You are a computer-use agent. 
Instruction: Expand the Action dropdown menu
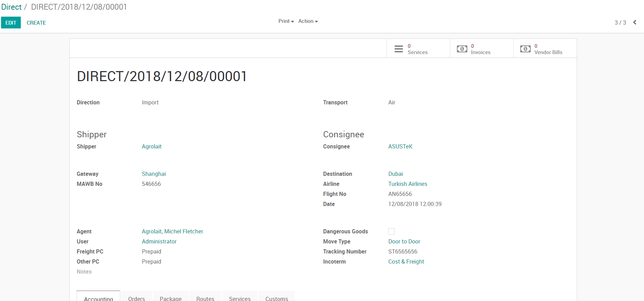coord(308,21)
